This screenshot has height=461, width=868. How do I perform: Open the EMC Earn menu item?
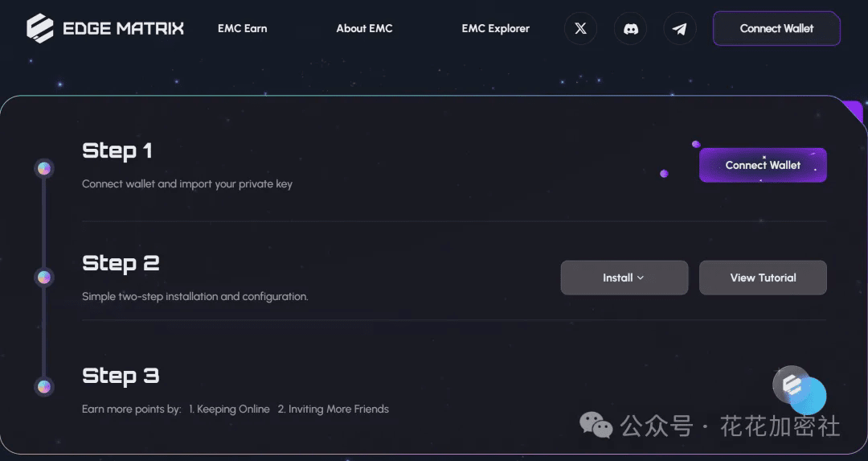pos(242,28)
